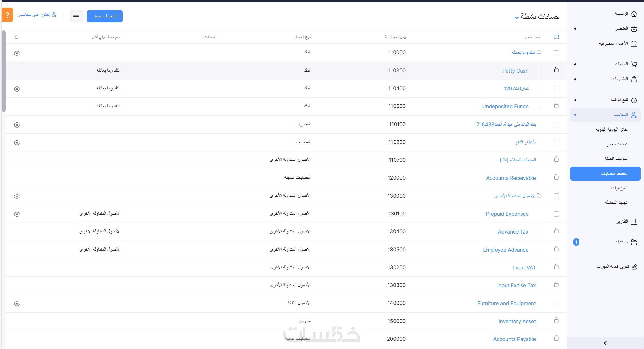The height and width of the screenshot is (349, 644).
Task: Open the Documents folder icon in sidebar
Action: (x=634, y=242)
